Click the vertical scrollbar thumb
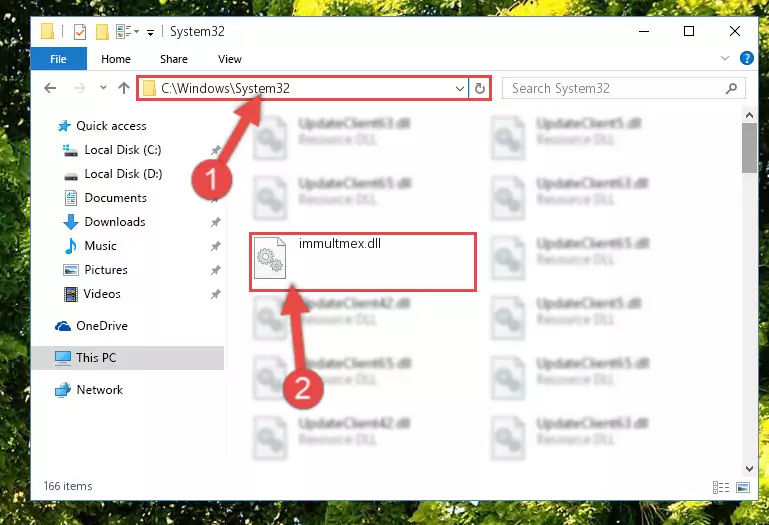The width and height of the screenshot is (769, 525). (x=749, y=148)
